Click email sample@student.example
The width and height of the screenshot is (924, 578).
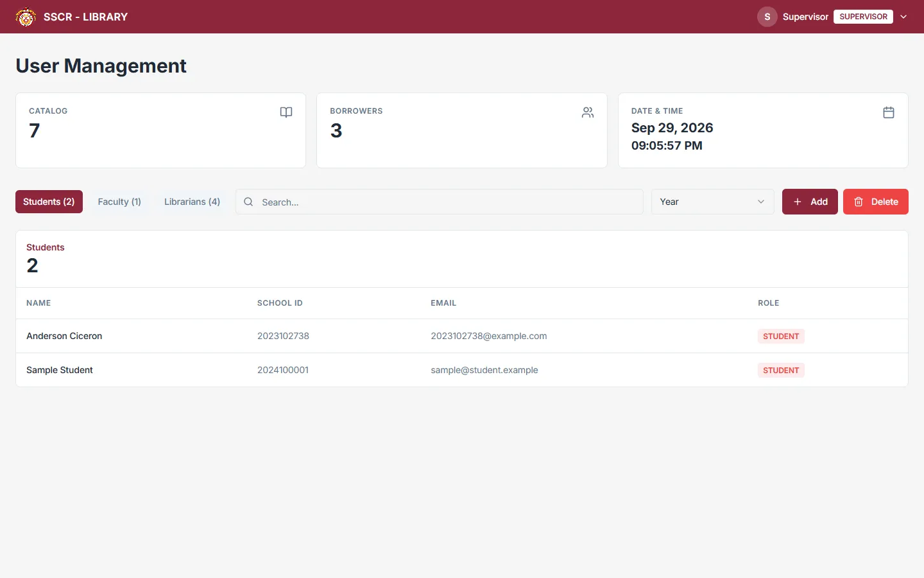tap(484, 370)
